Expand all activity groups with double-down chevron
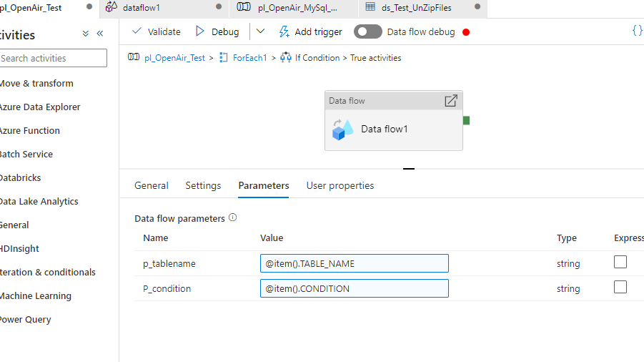This screenshot has height=362, width=644. click(x=86, y=34)
